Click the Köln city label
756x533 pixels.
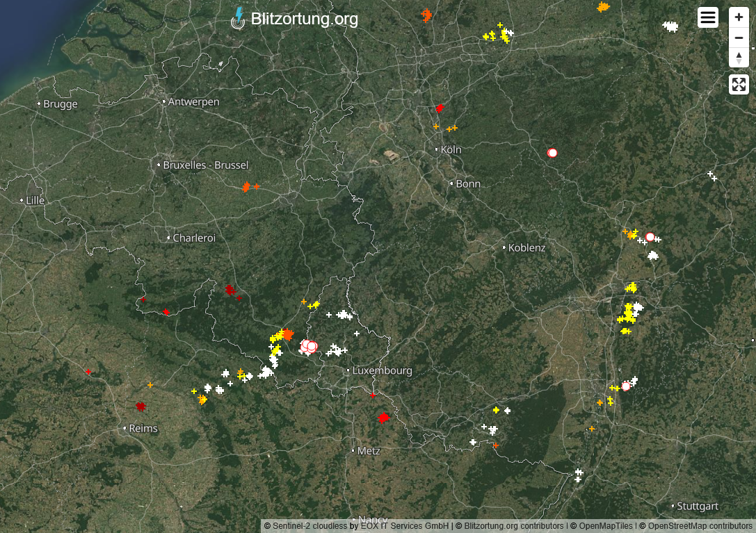tap(451, 150)
